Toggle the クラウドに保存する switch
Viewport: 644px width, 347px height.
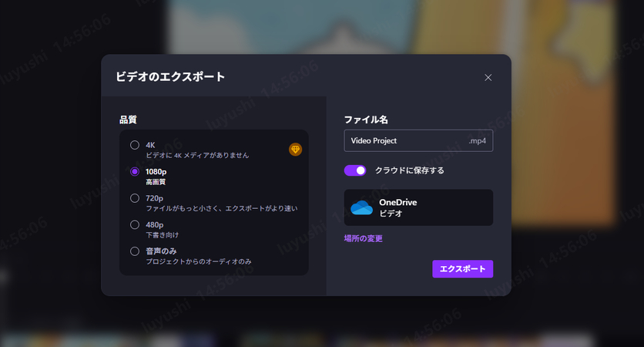coord(355,170)
